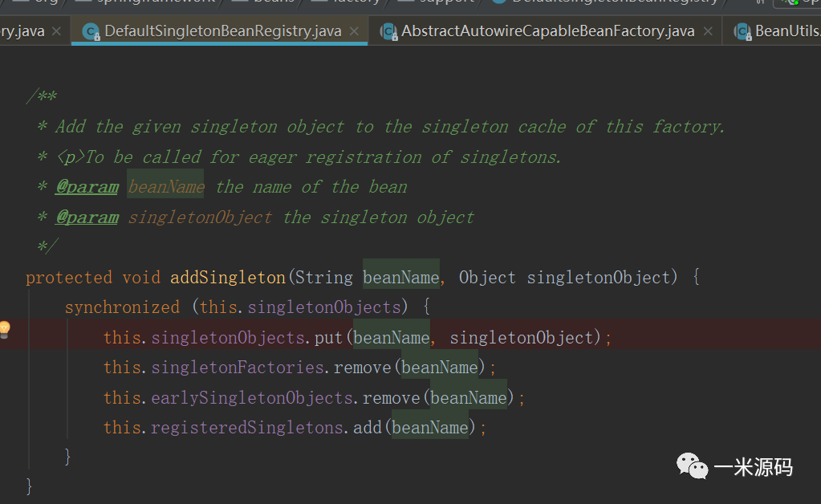Click singletonObjects in put statement
821x504 pixels.
(228, 338)
